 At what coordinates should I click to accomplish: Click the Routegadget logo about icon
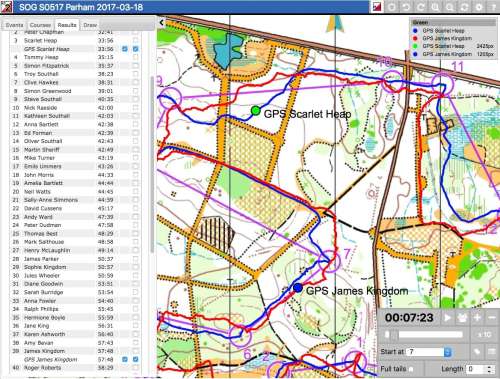coord(377,7)
